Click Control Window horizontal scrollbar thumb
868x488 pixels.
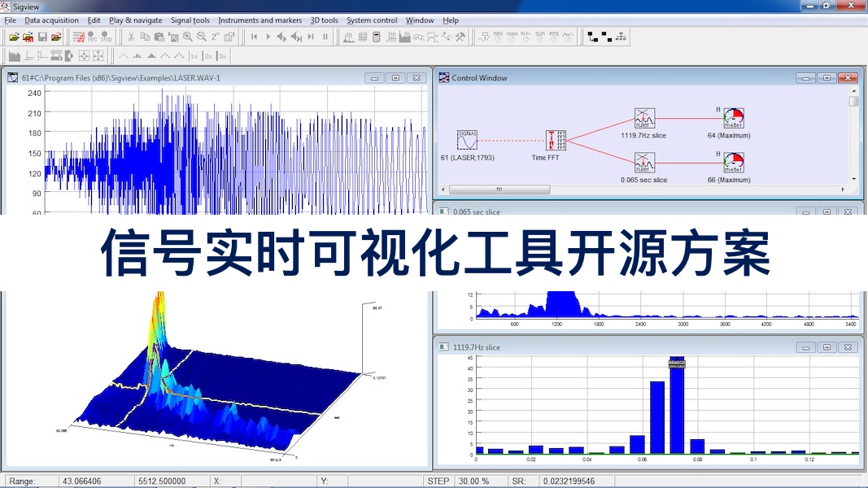(499, 190)
